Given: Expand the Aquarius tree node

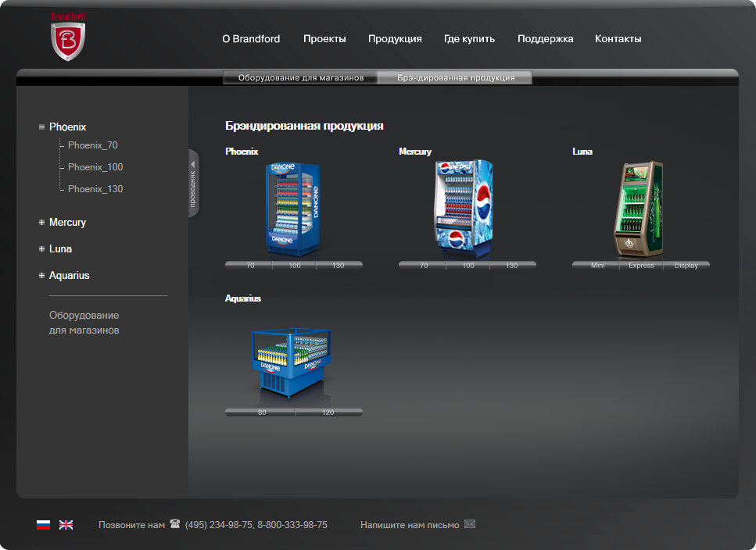Looking at the screenshot, I should 41,276.
